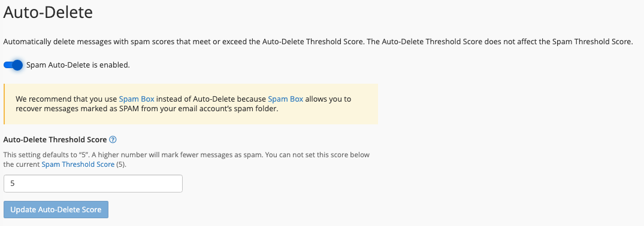Open the first Spam Box link in notice
This screenshot has width=644, height=226.
click(x=137, y=99)
